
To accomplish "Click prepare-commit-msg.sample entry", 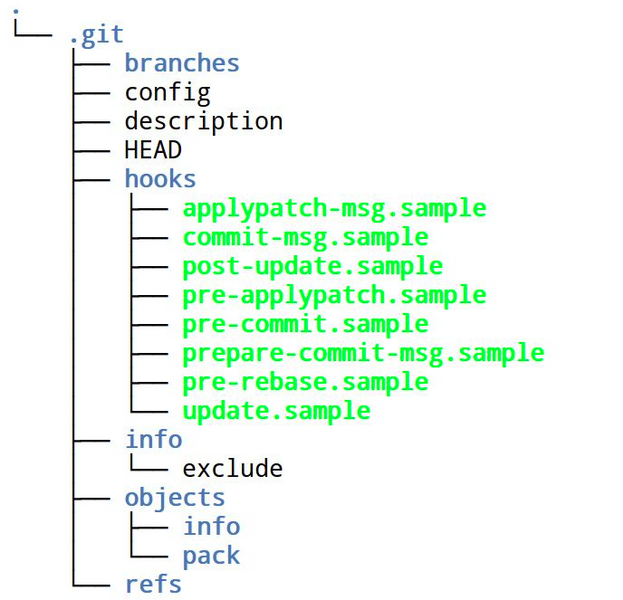I will tap(363, 354).
